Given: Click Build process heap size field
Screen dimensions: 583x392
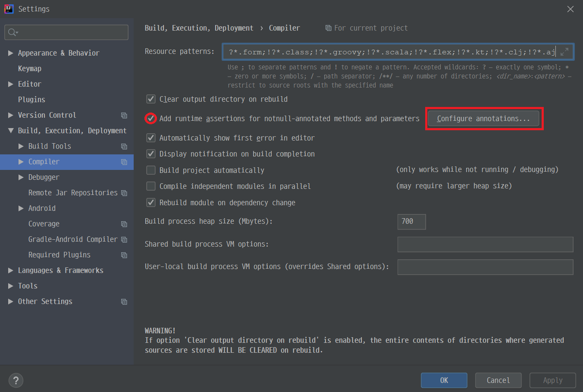Looking at the screenshot, I should [x=412, y=222].
